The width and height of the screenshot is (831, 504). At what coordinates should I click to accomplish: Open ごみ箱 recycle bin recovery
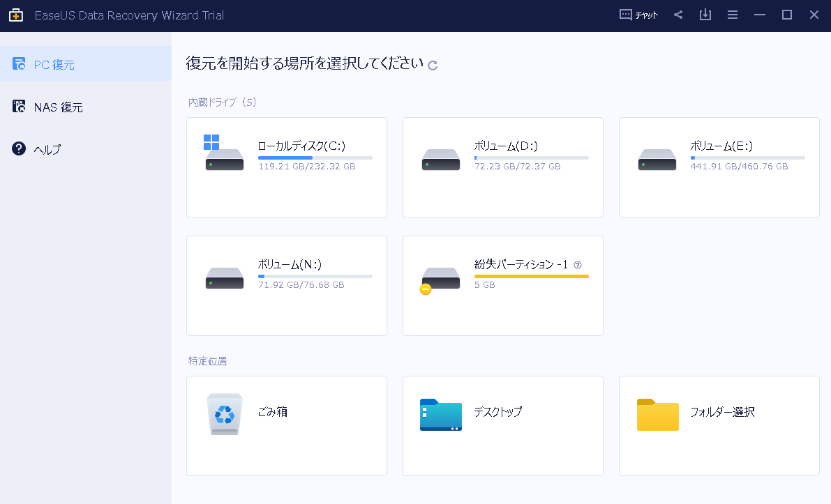click(x=286, y=425)
